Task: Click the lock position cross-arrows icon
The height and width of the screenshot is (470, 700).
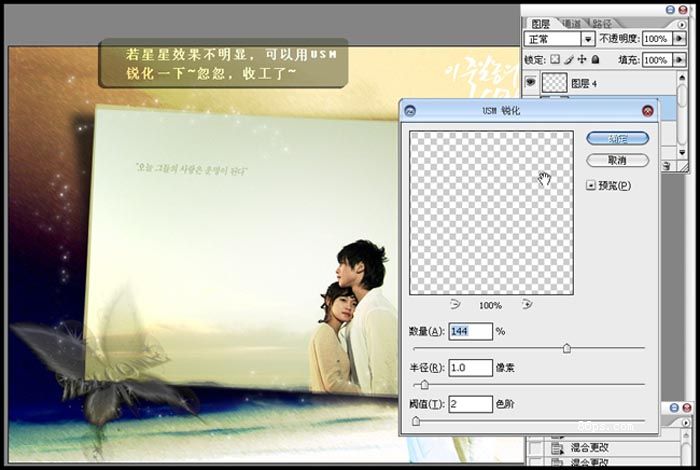Action: pyautogui.click(x=582, y=59)
